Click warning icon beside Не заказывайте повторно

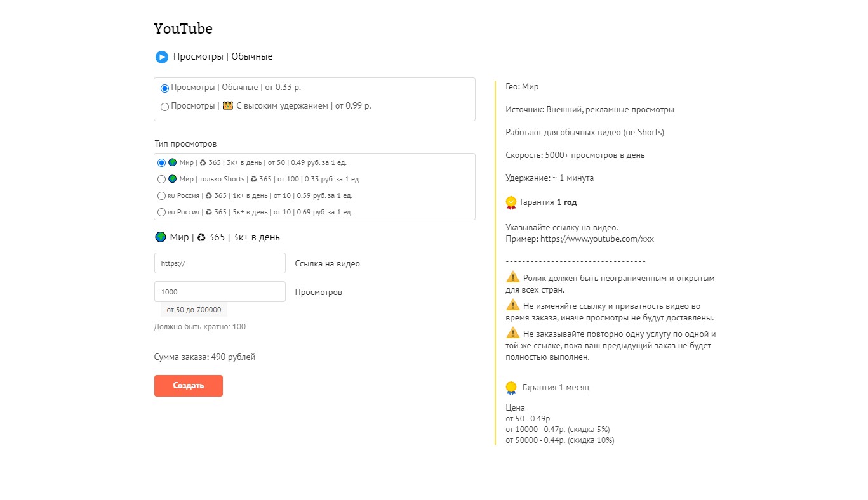pos(512,333)
